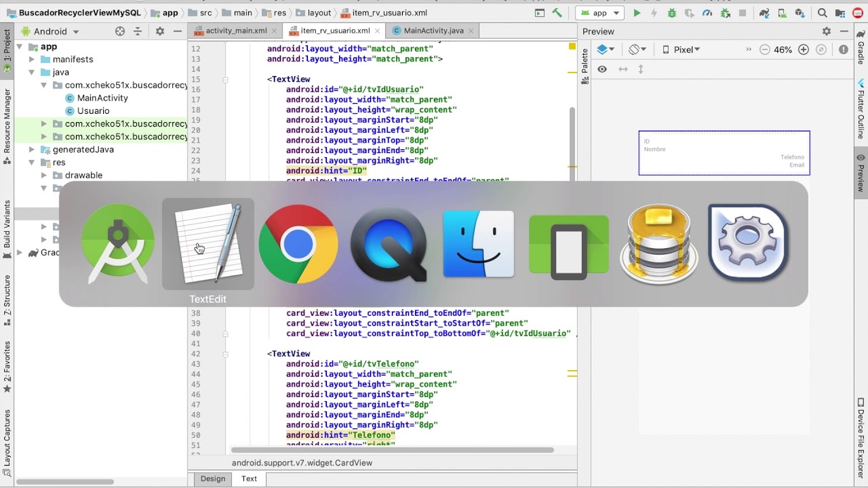868x488 pixels.
Task: Hide the Preview panel with the minus icon
Action: (x=844, y=31)
